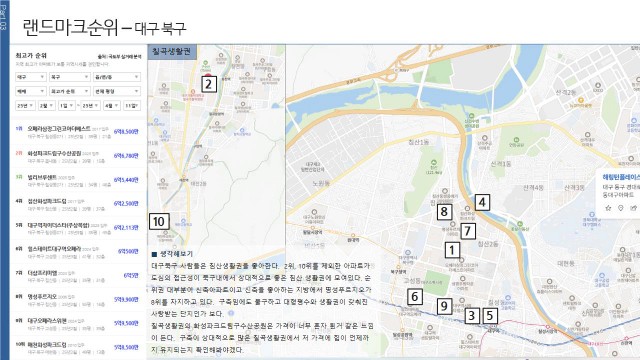This screenshot has height=360, width=640.
Task: Click the 산격1동 map label
Action: (x=500, y=164)
